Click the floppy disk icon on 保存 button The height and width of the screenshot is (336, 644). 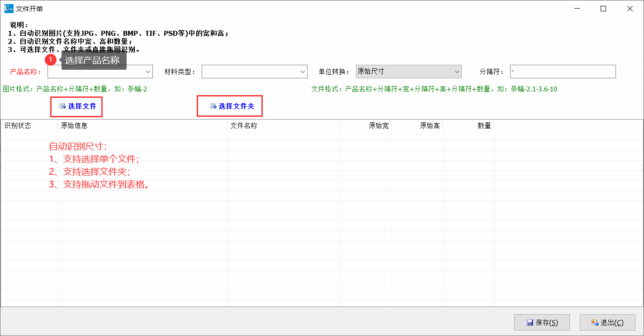point(530,322)
